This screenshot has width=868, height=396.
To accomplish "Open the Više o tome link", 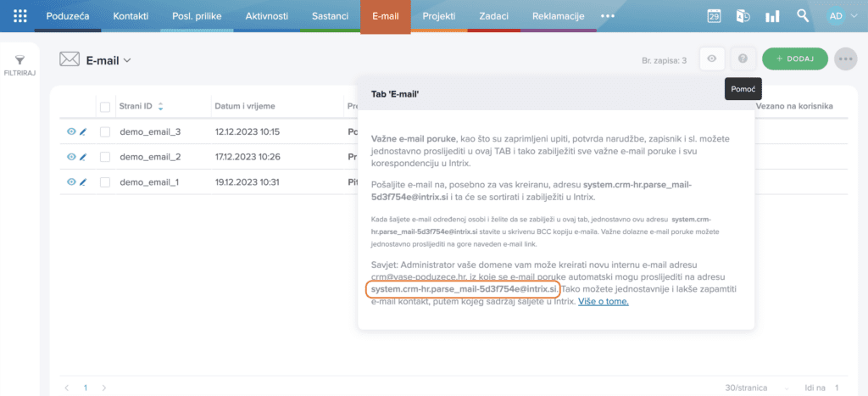I will [x=604, y=302].
